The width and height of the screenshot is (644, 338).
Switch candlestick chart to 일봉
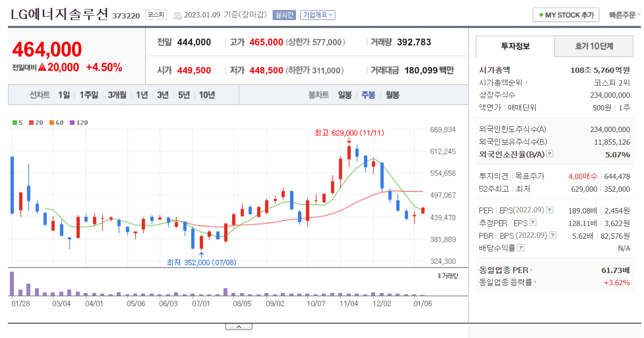point(345,95)
